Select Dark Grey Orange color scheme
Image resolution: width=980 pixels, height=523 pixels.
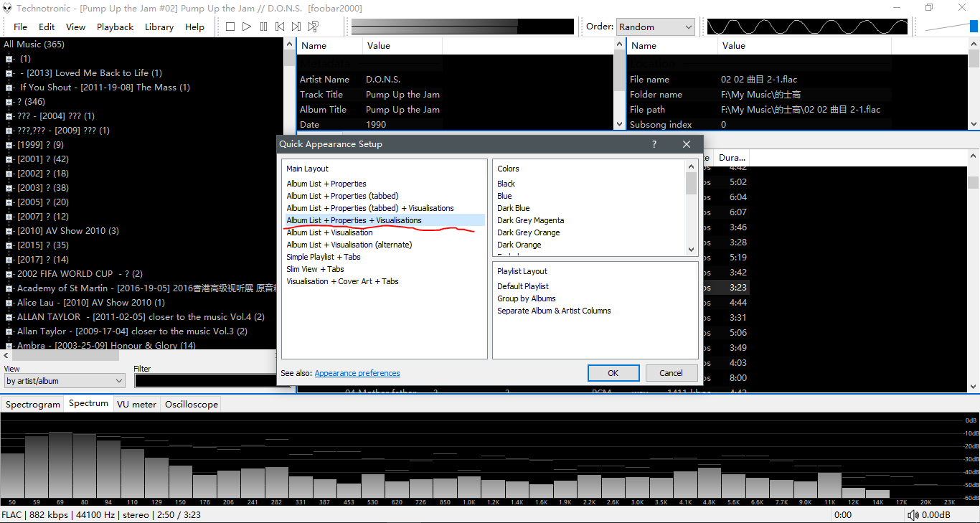point(528,232)
